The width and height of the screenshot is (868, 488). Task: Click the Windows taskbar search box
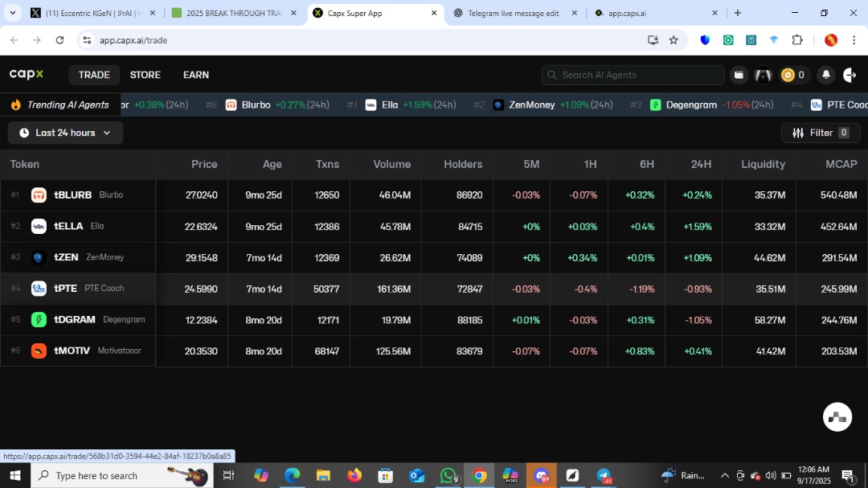pos(122,475)
